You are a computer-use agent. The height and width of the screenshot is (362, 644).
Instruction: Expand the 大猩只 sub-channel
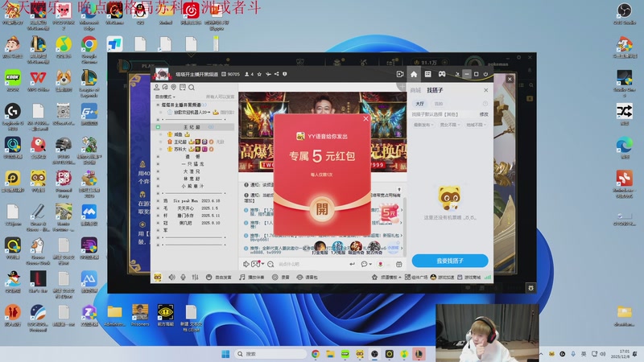point(158,171)
